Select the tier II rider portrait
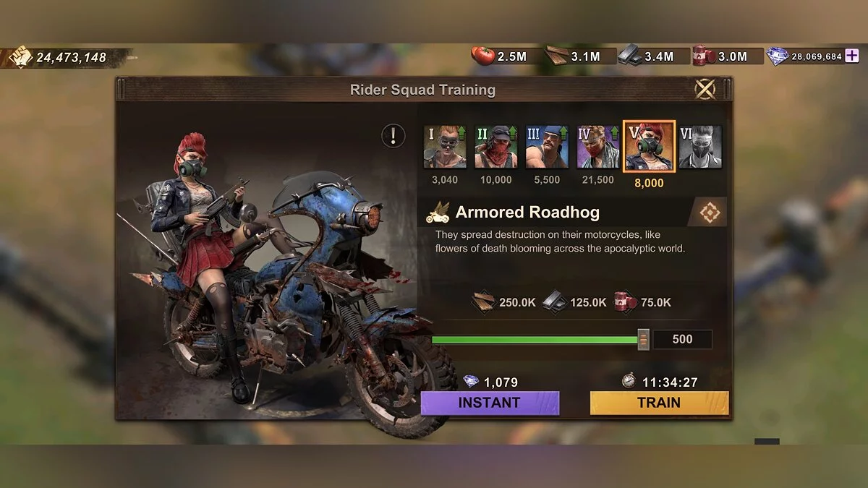 pos(496,147)
